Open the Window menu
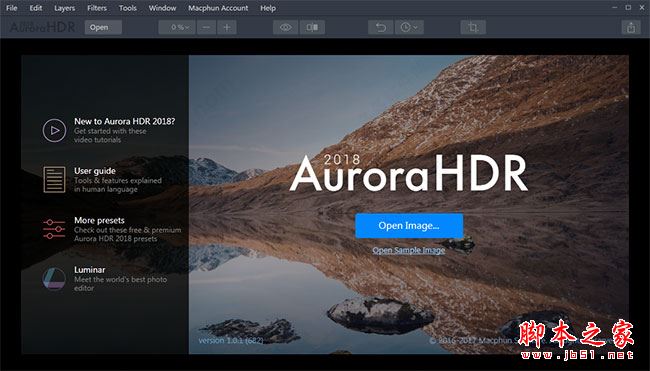This screenshot has width=650, height=371. (x=162, y=8)
